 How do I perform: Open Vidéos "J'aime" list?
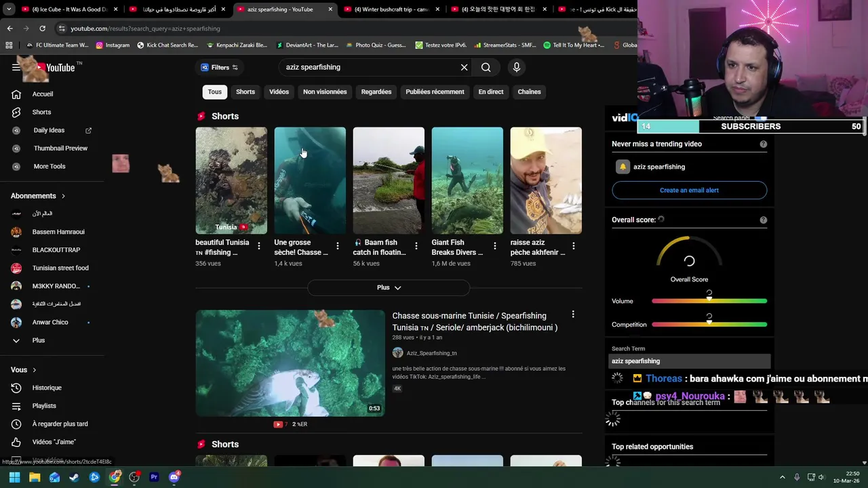(x=54, y=442)
